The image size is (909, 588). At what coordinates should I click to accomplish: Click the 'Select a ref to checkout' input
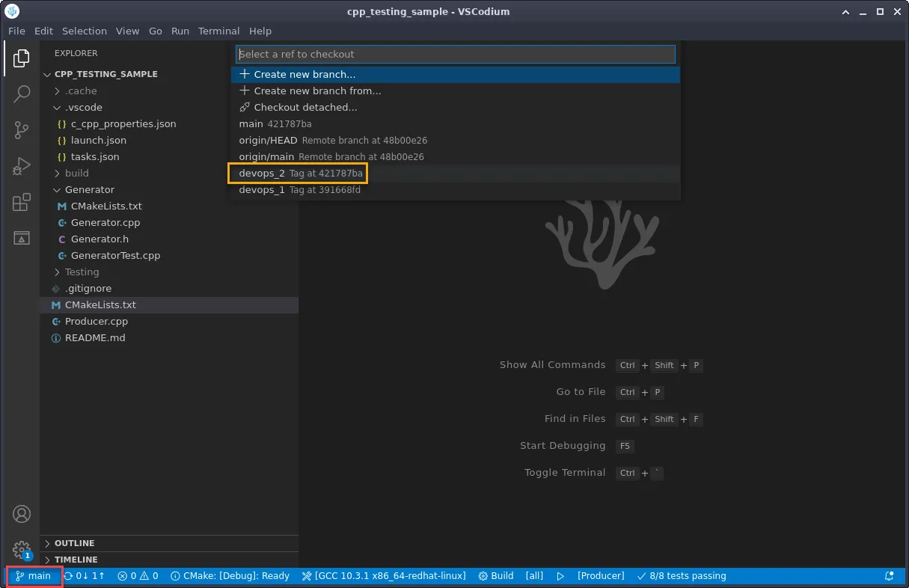coord(455,55)
